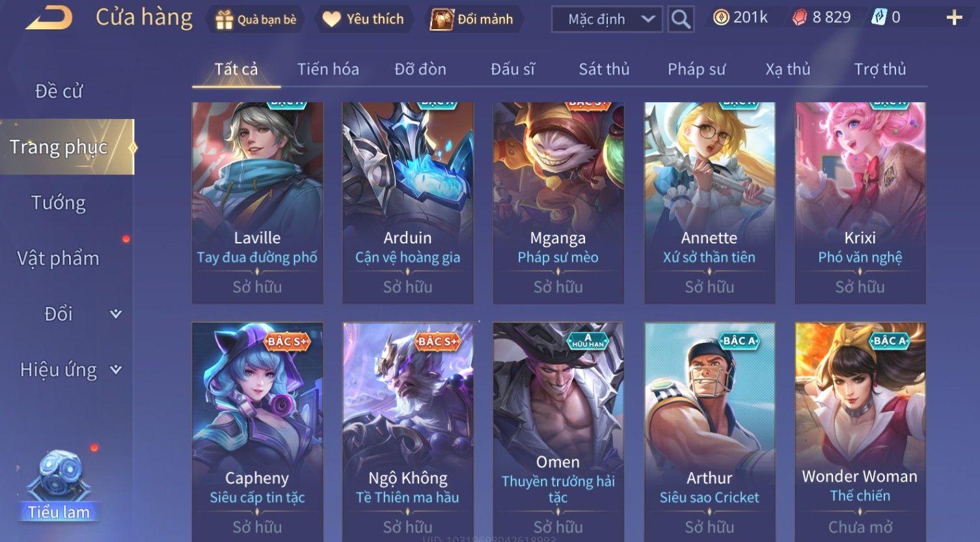Viewport: 980px width, 542px height.
Task: Open the search magnifier icon
Action: pyautogui.click(x=681, y=20)
